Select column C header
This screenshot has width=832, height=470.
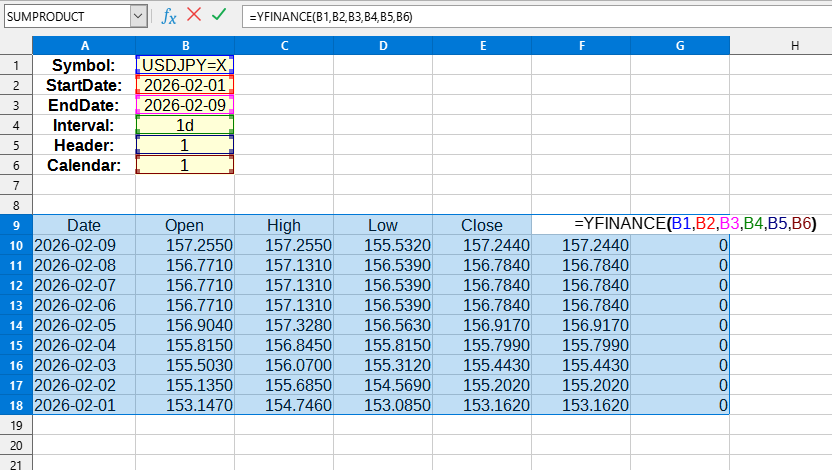[284, 46]
